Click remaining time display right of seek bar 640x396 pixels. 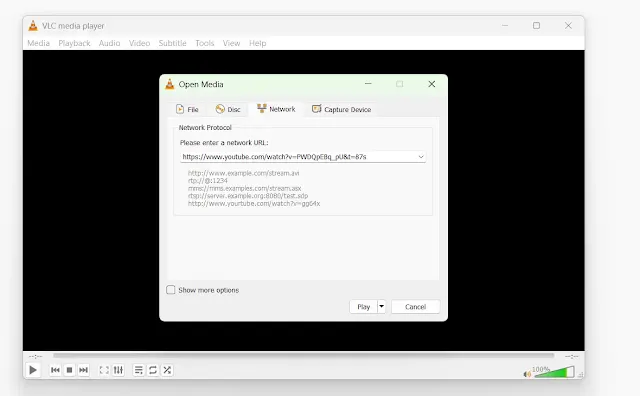(571, 356)
